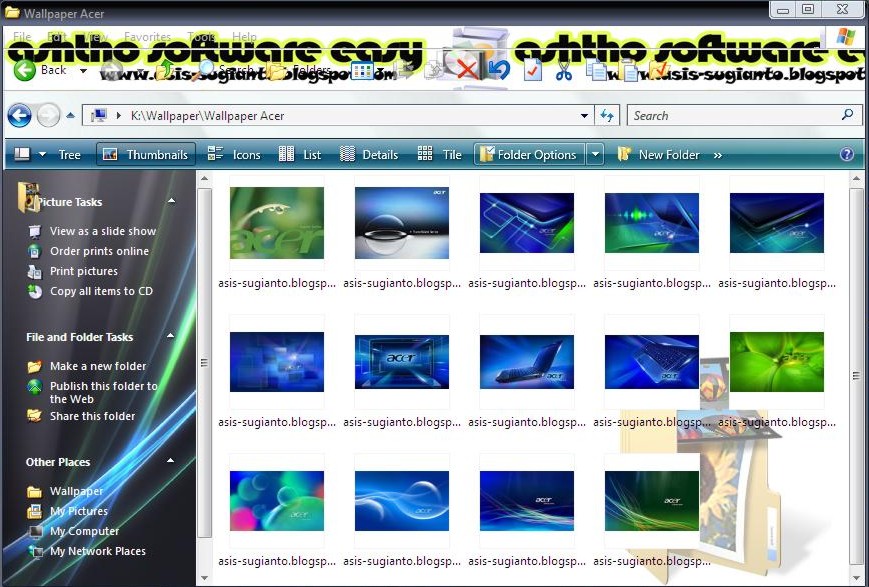Click the breadcrumb arrow before K:\Wallpaper path
Screen dimensions: 869x587
[x=119, y=116]
